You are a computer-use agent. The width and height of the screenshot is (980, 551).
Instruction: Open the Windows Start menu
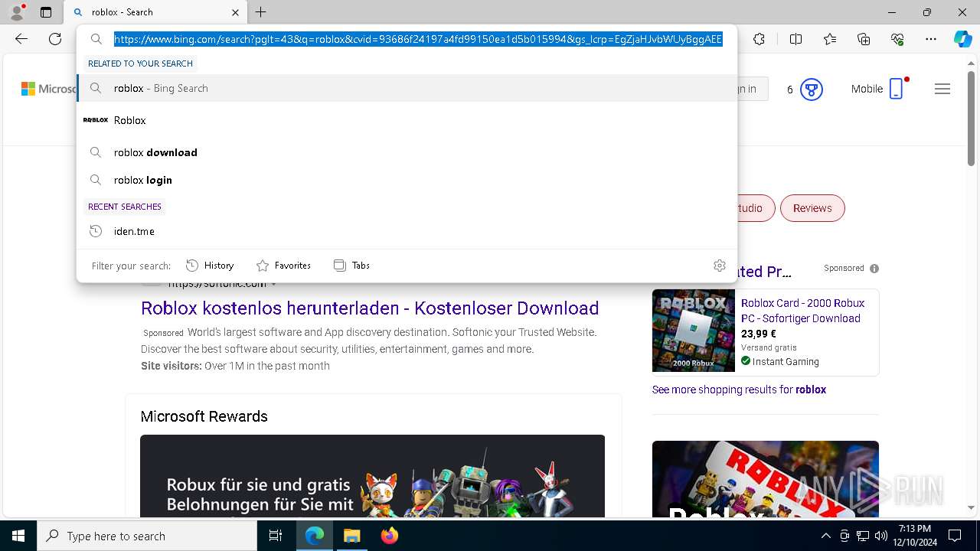[x=18, y=536]
